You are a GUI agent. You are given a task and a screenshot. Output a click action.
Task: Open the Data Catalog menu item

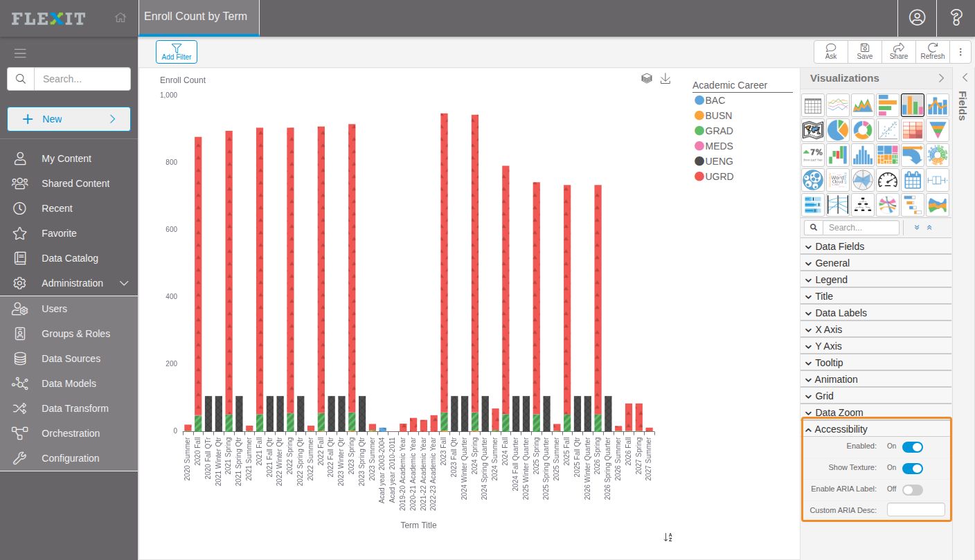click(x=69, y=258)
